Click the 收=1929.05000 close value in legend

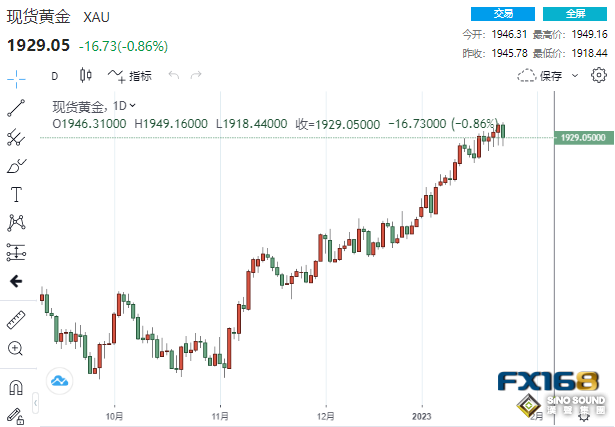pyautogui.click(x=338, y=124)
